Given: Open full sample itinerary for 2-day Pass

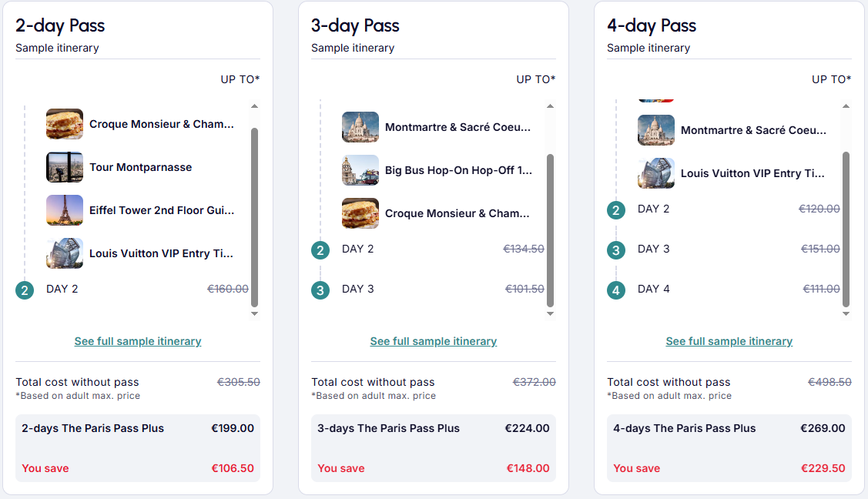Looking at the screenshot, I should [x=138, y=341].
